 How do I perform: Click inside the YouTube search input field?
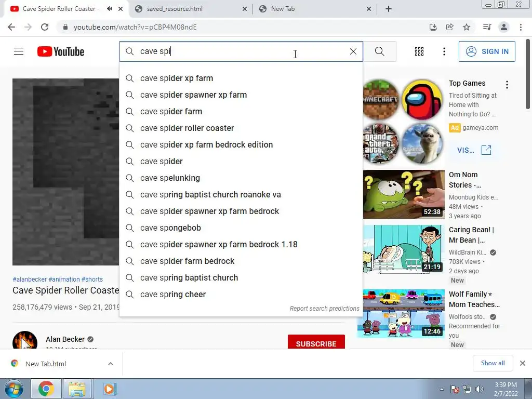tap(241, 51)
